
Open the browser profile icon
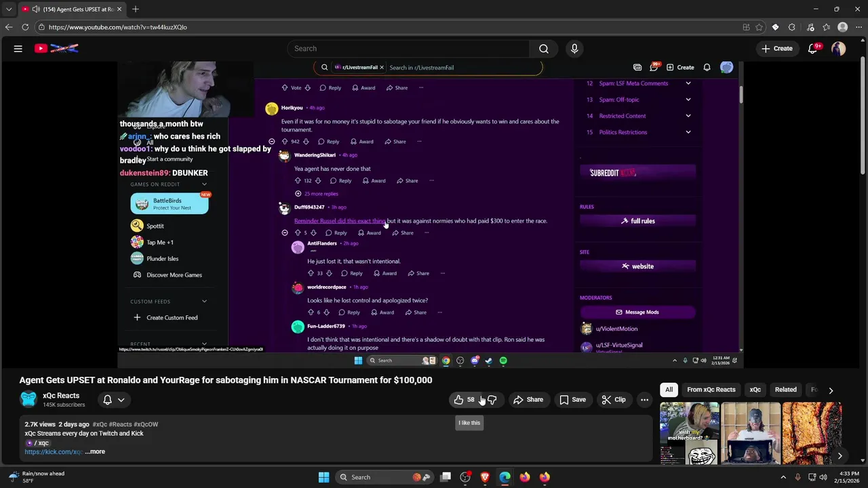point(843,27)
